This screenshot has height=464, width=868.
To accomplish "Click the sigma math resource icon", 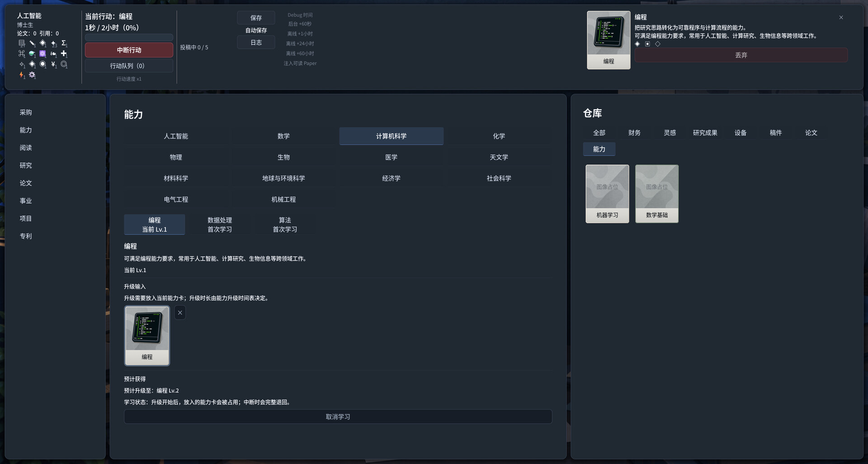I will point(64,43).
